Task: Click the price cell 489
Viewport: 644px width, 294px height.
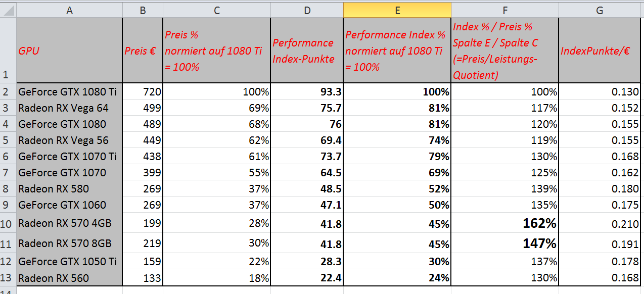Action: pyautogui.click(x=143, y=124)
